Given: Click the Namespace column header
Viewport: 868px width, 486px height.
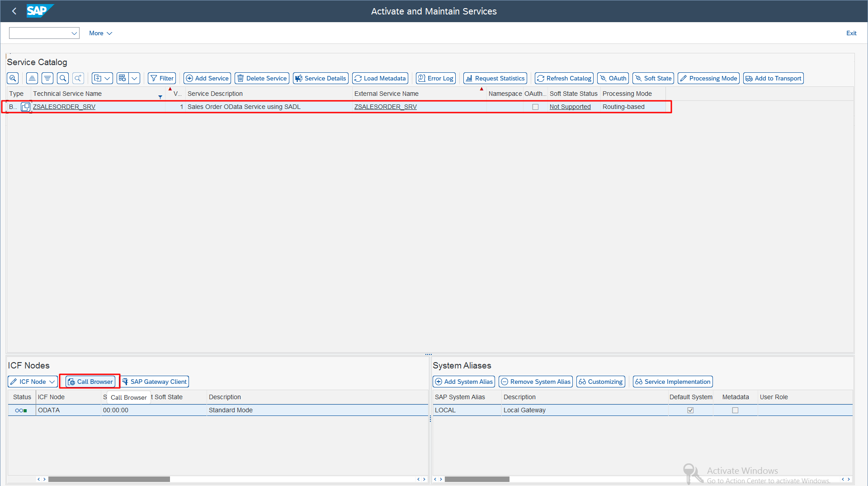Looking at the screenshot, I should click(505, 94).
